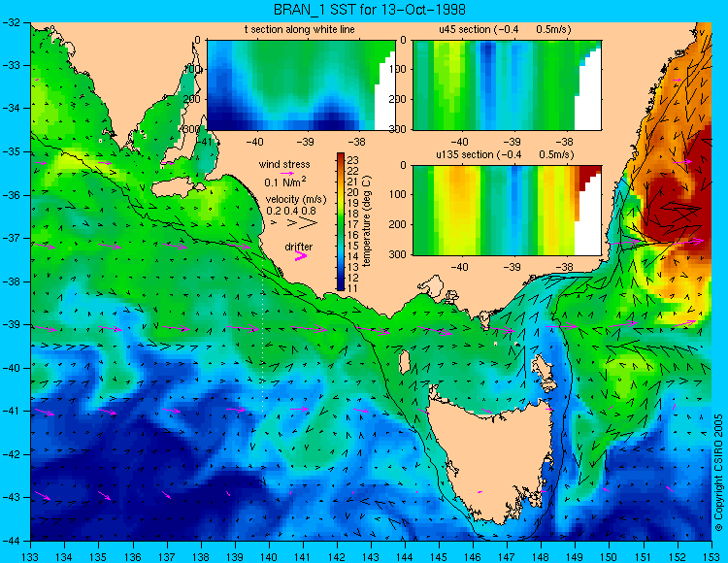Click King Island in Bass Strait
The height and width of the screenshot is (563, 728).
tap(405, 362)
